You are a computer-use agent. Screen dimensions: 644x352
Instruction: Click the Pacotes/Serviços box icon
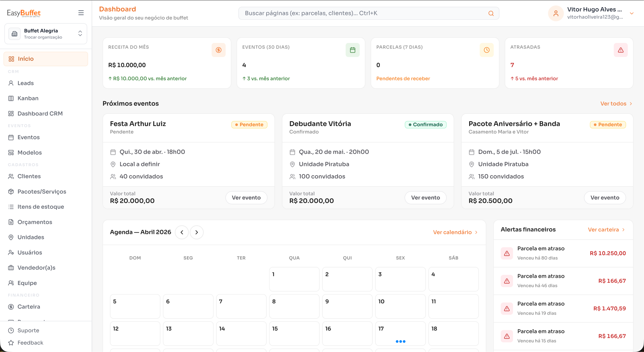pos(11,192)
